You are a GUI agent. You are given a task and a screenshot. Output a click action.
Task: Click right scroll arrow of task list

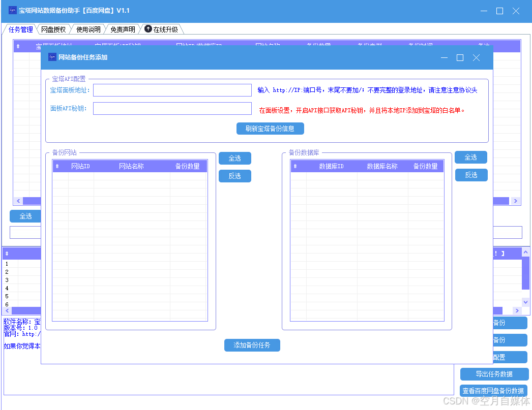click(x=516, y=201)
